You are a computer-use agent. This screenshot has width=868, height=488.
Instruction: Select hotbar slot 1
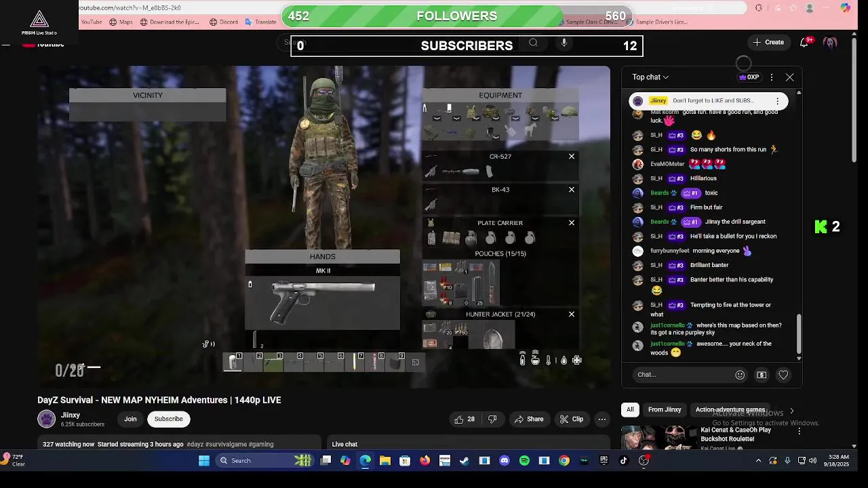pyautogui.click(x=233, y=362)
